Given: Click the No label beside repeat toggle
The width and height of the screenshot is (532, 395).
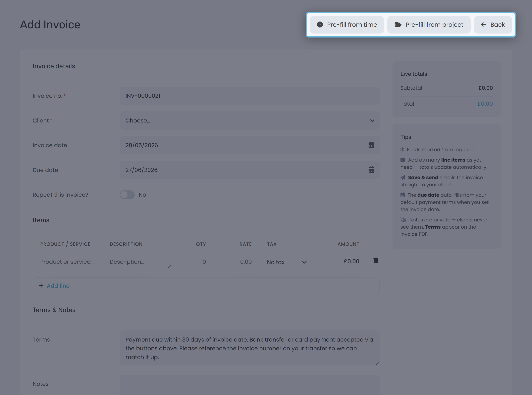Looking at the screenshot, I should pyautogui.click(x=142, y=195).
